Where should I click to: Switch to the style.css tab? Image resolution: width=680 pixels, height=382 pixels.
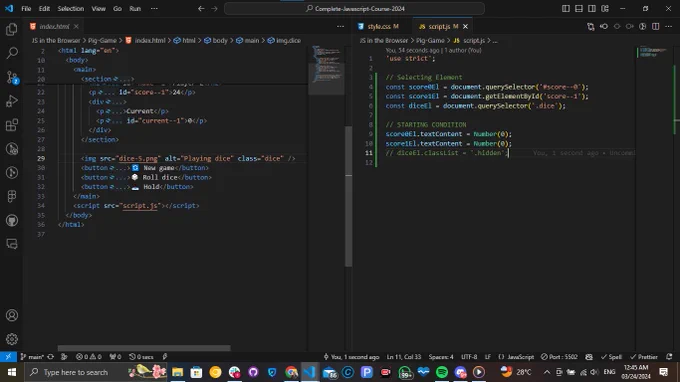pos(379,26)
